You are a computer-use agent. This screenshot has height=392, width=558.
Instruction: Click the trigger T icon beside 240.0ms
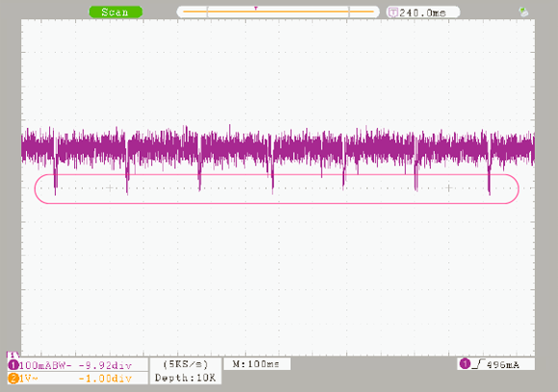pyautogui.click(x=392, y=13)
